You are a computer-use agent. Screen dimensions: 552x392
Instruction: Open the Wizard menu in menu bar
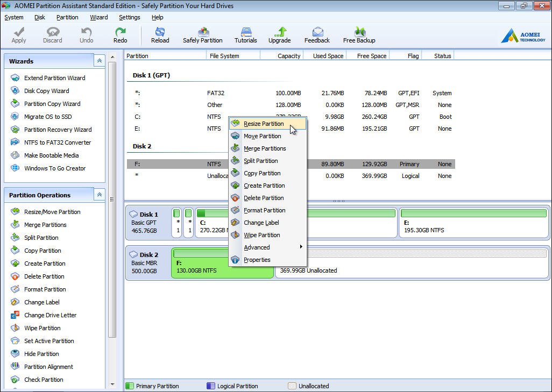pyautogui.click(x=98, y=17)
